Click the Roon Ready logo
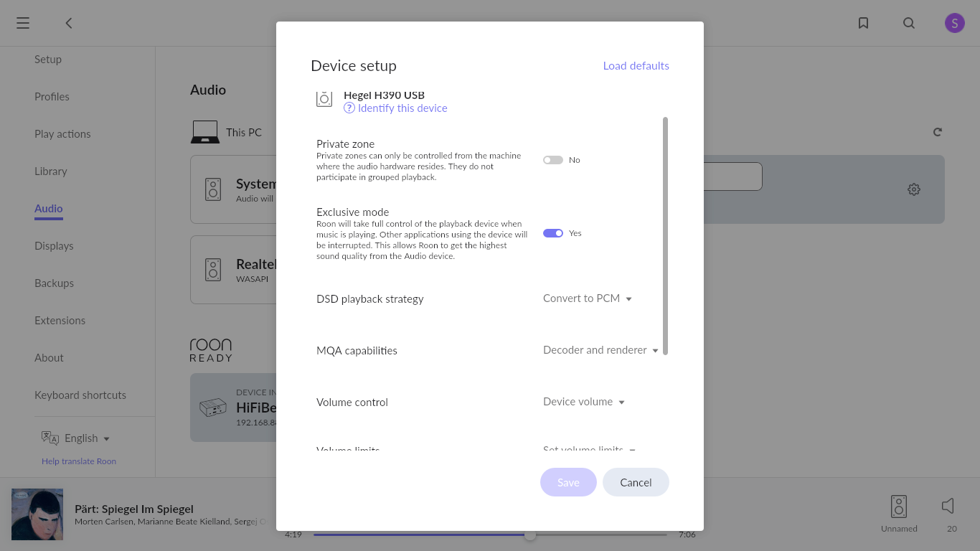 tap(211, 350)
